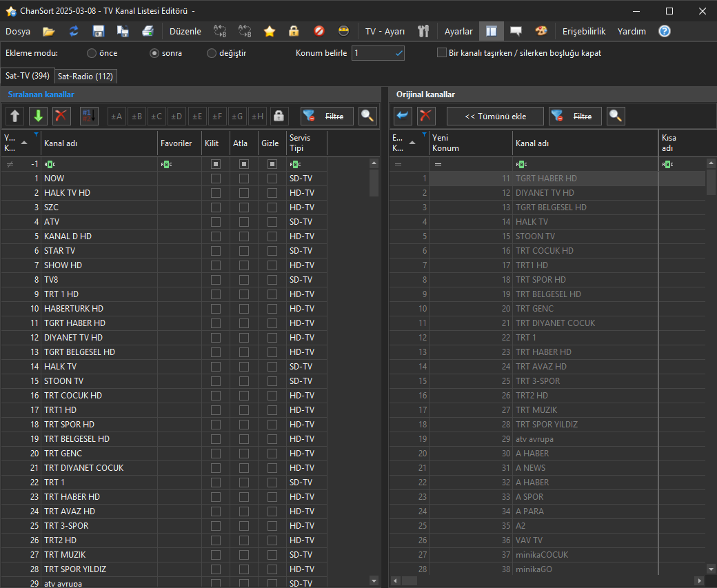Screen dimensions: 717x588
Task: Click Kısa adı filter cell
Action: (683, 164)
